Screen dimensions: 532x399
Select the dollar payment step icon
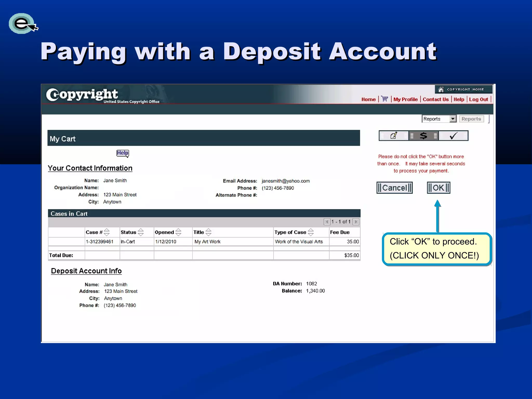pos(423,136)
